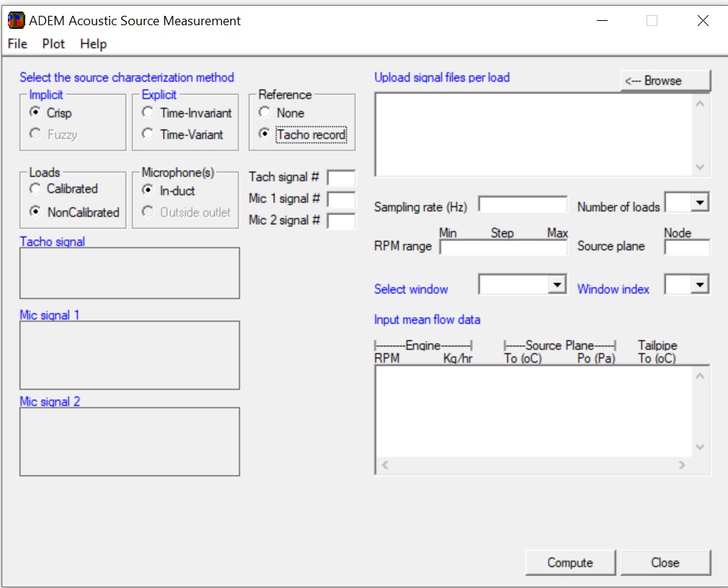This screenshot has height=588, width=728.
Task: Select the Time-Variant radio button
Action: (148, 135)
